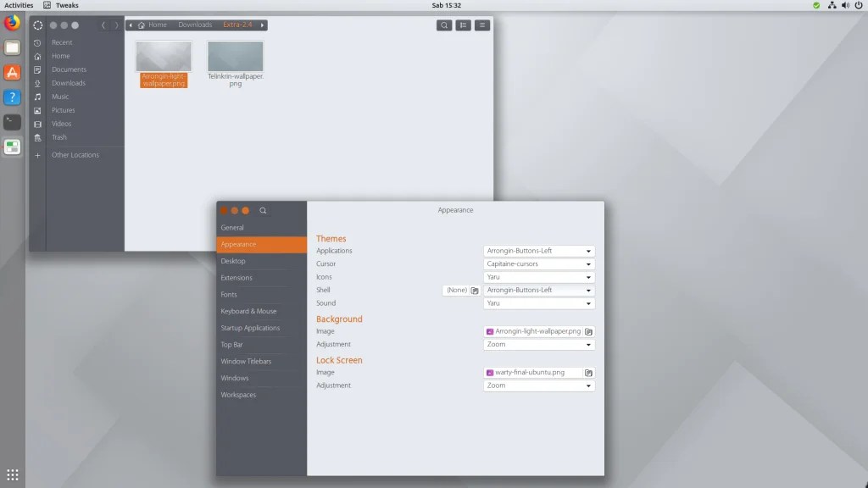Open the Sound theme dropdown

tap(539, 303)
